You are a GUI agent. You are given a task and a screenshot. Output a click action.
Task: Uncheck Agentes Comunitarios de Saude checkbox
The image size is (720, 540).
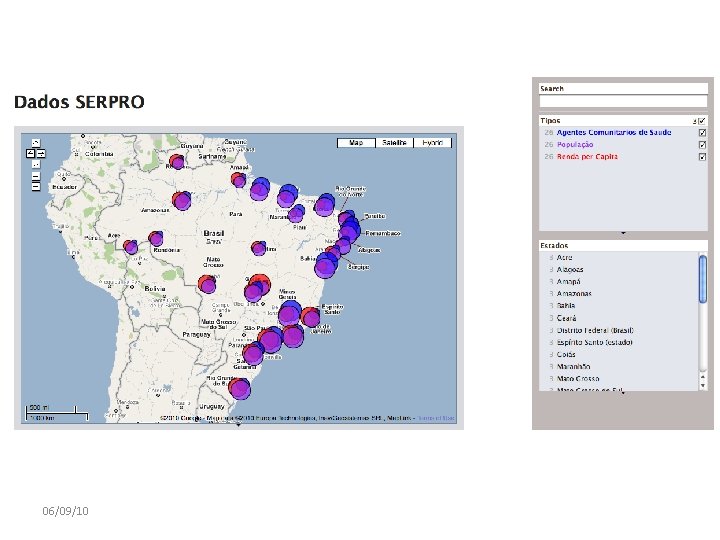(702, 133)
